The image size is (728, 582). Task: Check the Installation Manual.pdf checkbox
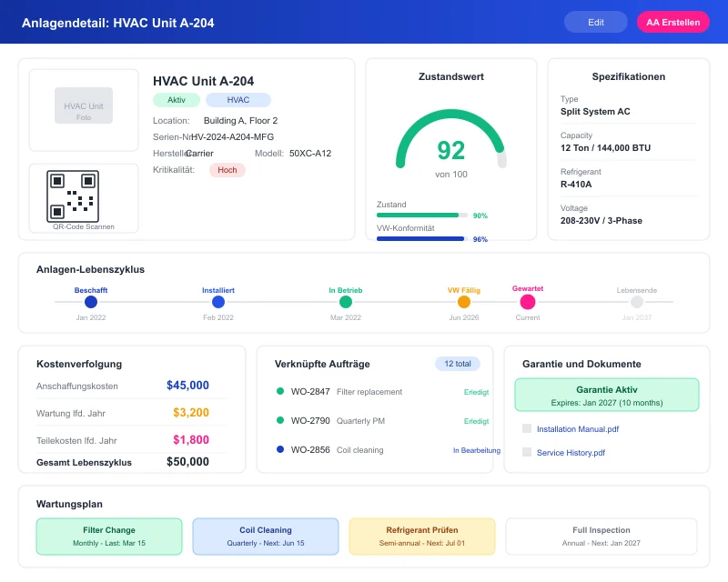click(525, 428)
